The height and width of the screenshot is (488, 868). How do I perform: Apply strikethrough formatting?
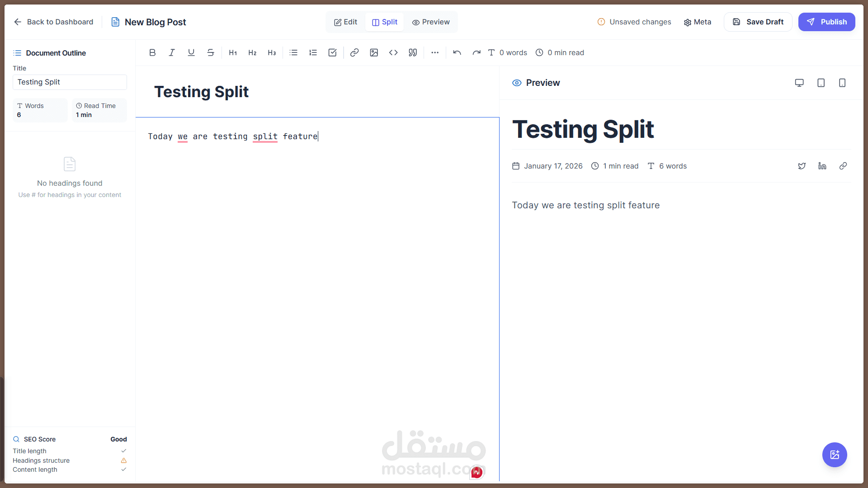coord(211,52)
